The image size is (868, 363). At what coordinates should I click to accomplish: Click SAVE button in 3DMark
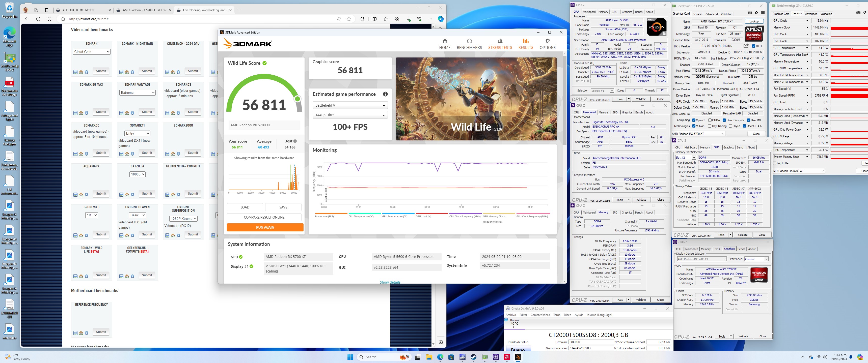[x=283, y=207]
